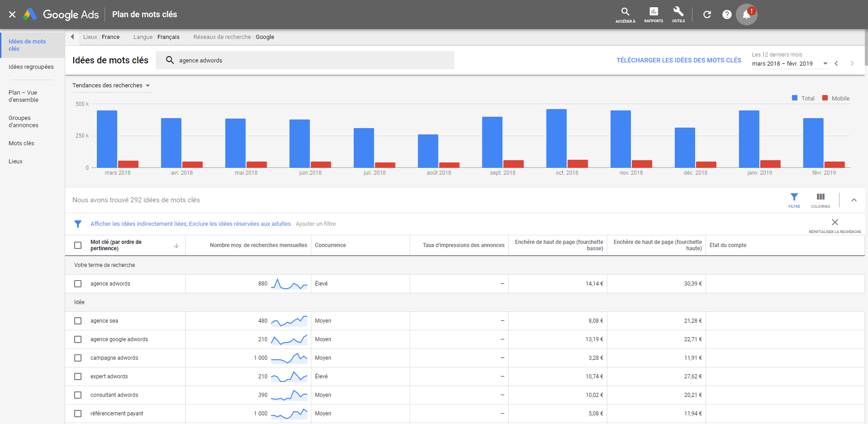Collapse the keyword ideas panel chevron
This screenshot has height=424, width=868.
[854, 200]
